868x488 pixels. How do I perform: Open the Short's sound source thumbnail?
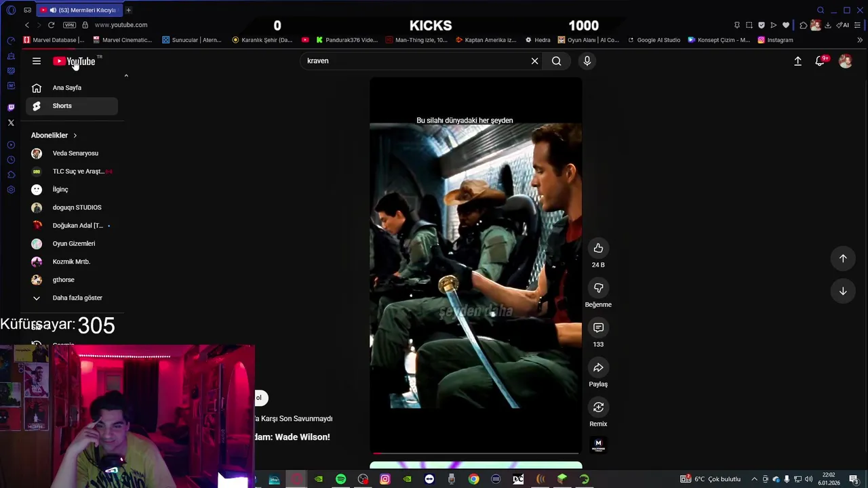click(x=598, y=445)
